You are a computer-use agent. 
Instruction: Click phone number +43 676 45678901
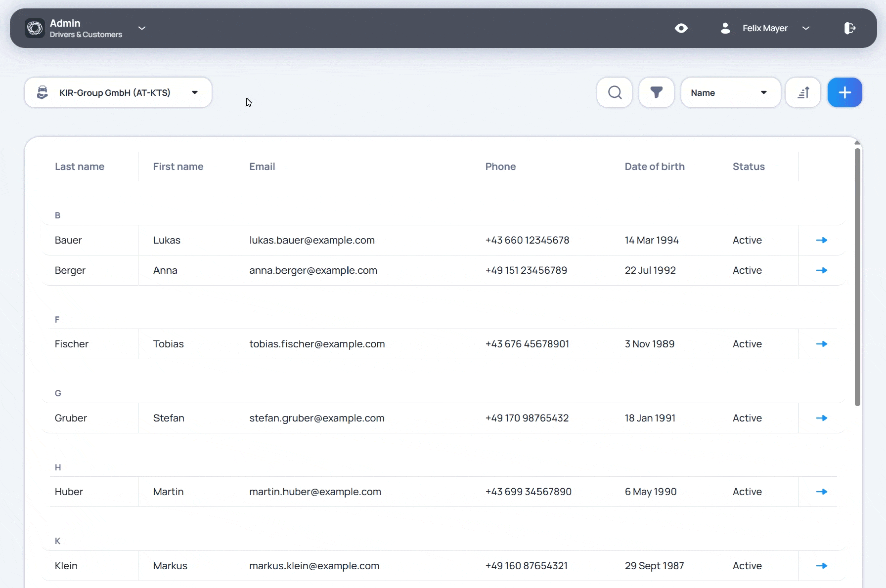tap(527, 344)
